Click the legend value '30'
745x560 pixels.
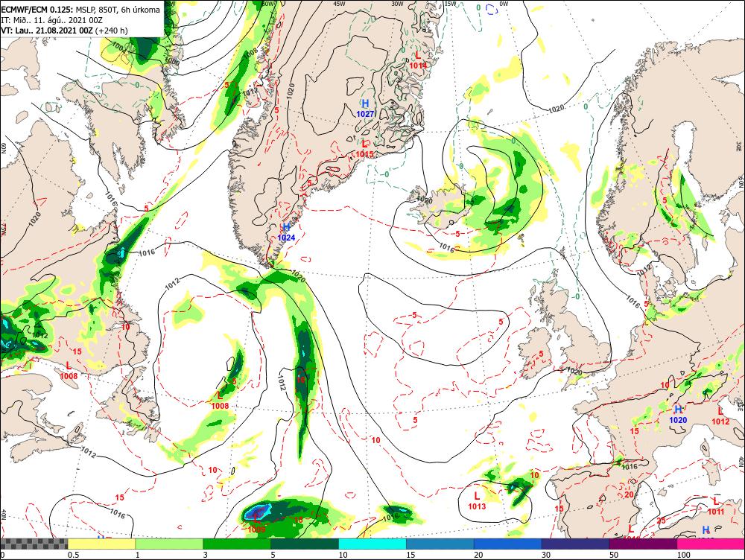pyautogui.click(x=546, y=555)
